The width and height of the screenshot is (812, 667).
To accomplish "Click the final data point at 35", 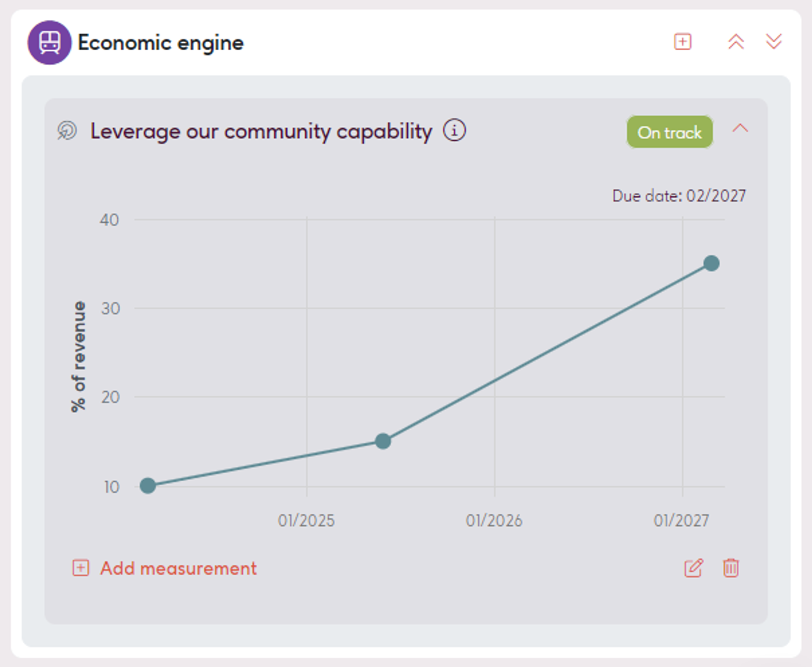I will [x=711, y=264].
